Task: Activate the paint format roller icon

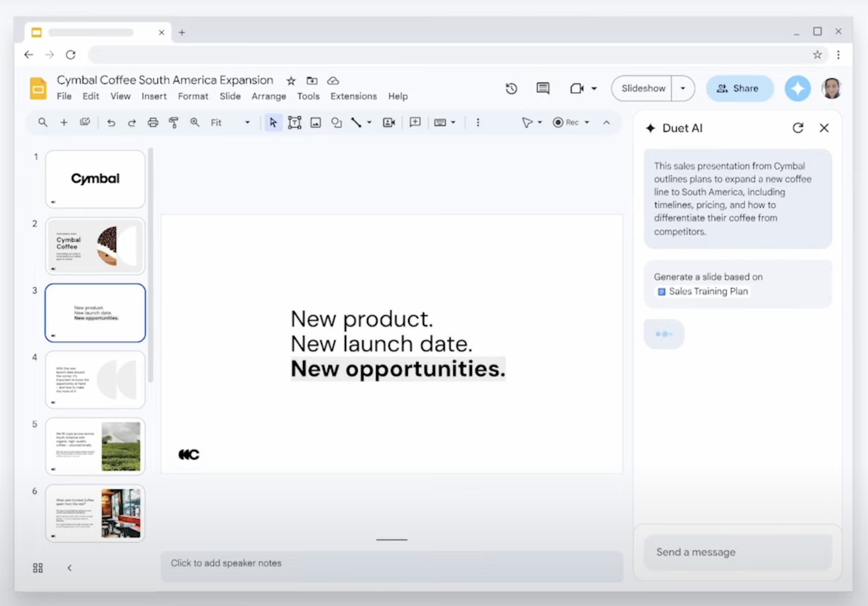Action: coord(174,123)
